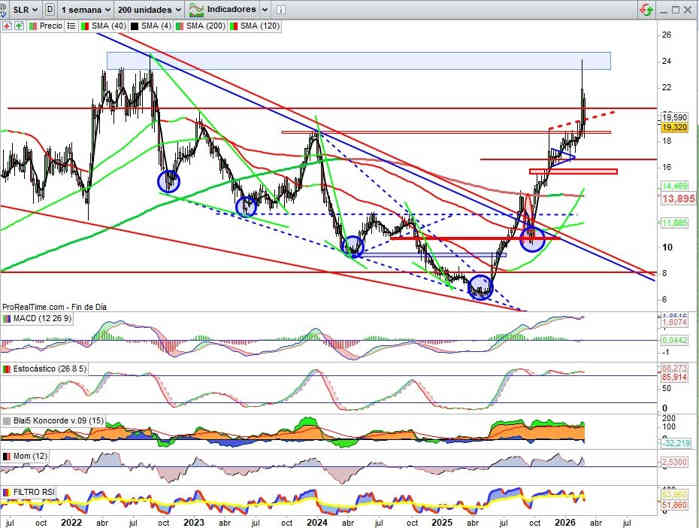Viewport: 699px width, 528px height.
Task: Click the Estocástico indicator color icon
Action: tap(6, 369)
